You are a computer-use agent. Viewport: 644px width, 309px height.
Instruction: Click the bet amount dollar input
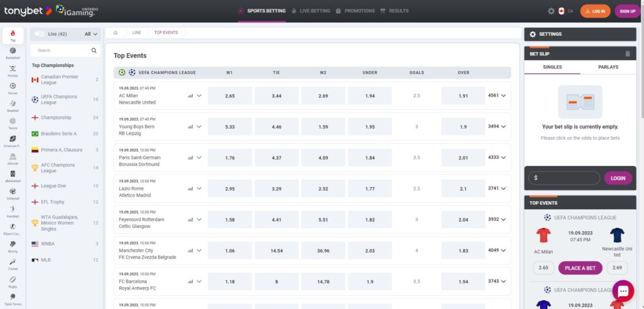pos(564,178)
